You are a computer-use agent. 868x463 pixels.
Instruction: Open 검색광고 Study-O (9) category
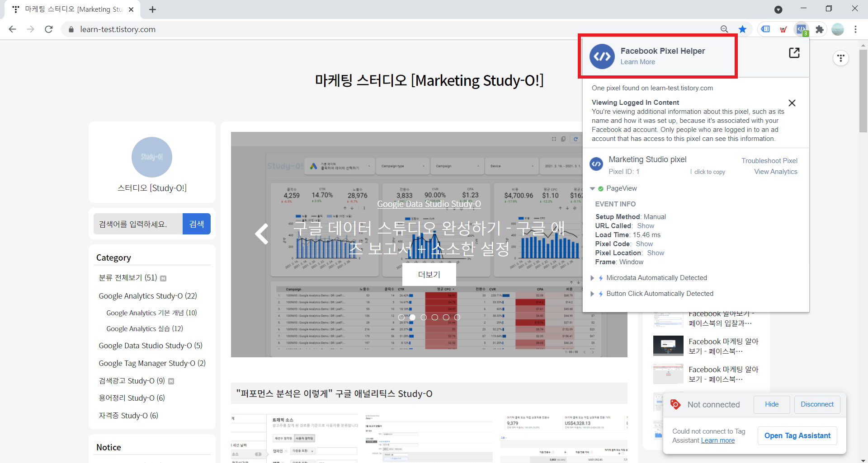132,381
